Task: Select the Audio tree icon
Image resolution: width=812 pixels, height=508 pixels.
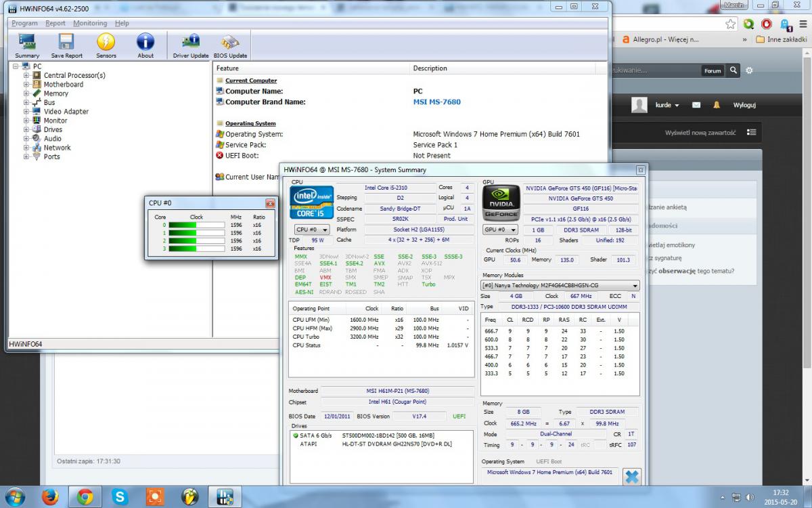Action: coord(37,138)
